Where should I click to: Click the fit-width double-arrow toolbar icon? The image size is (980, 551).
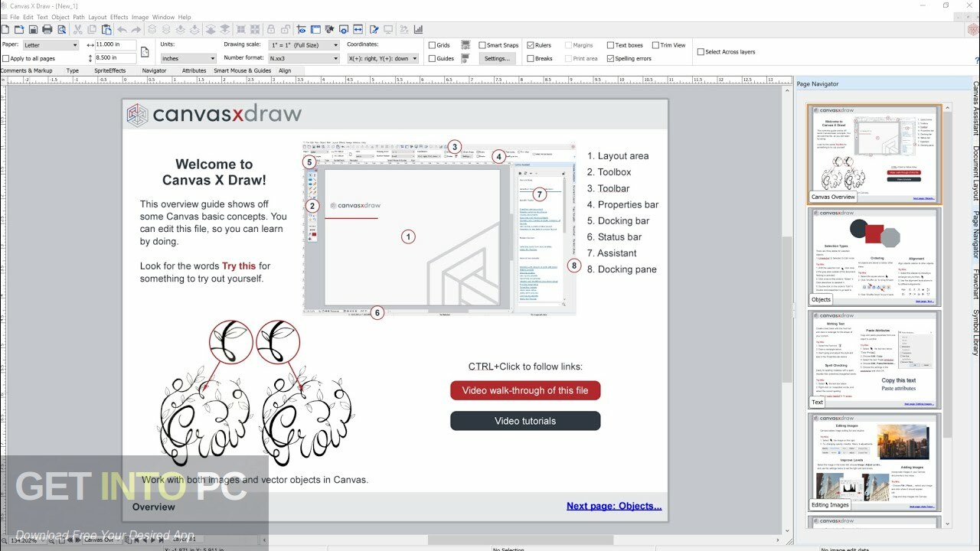click(x=358, y=30)
